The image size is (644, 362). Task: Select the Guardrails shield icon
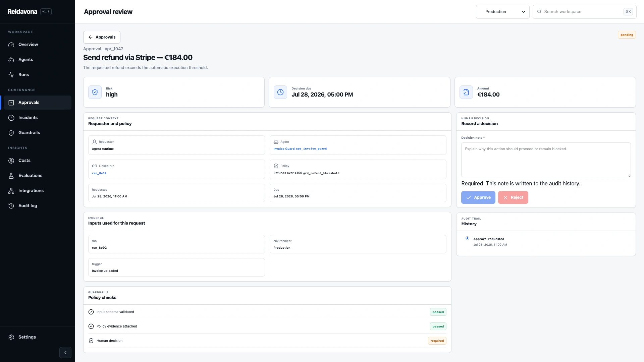[x=11, y=133]
